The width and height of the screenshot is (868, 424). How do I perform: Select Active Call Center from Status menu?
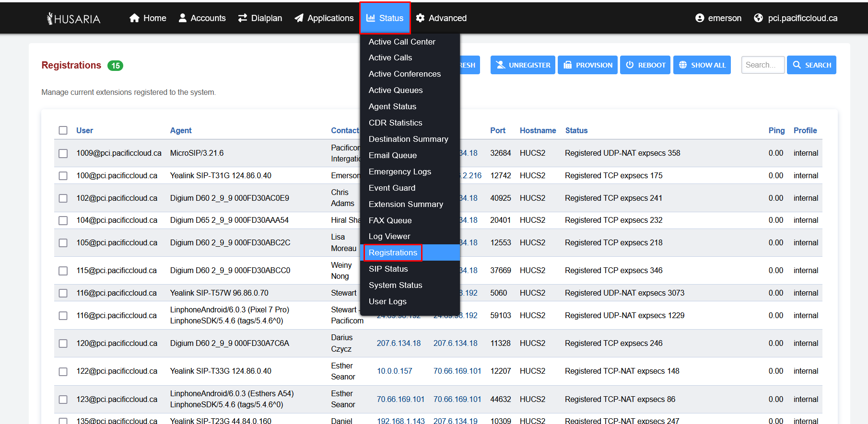point(410,42)
